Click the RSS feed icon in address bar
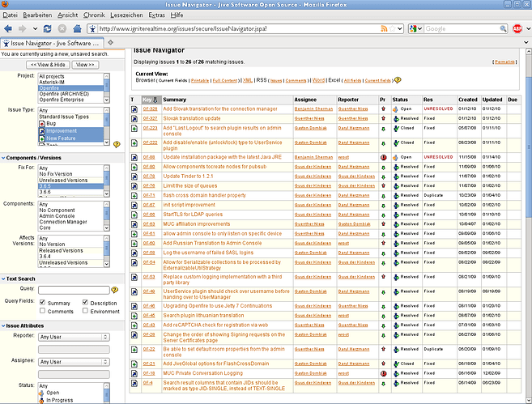 tap(384, 29)
